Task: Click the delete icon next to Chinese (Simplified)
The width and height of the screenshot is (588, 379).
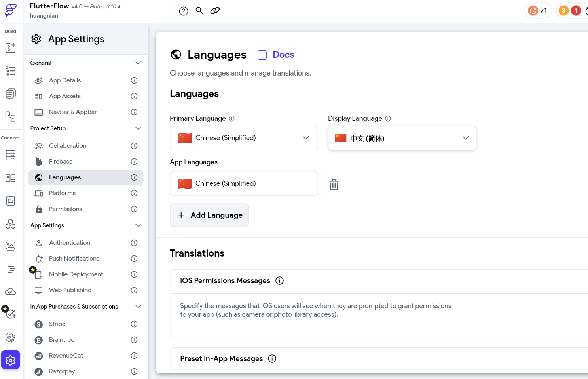Action: pyautogui.click(x=334, y=184)
